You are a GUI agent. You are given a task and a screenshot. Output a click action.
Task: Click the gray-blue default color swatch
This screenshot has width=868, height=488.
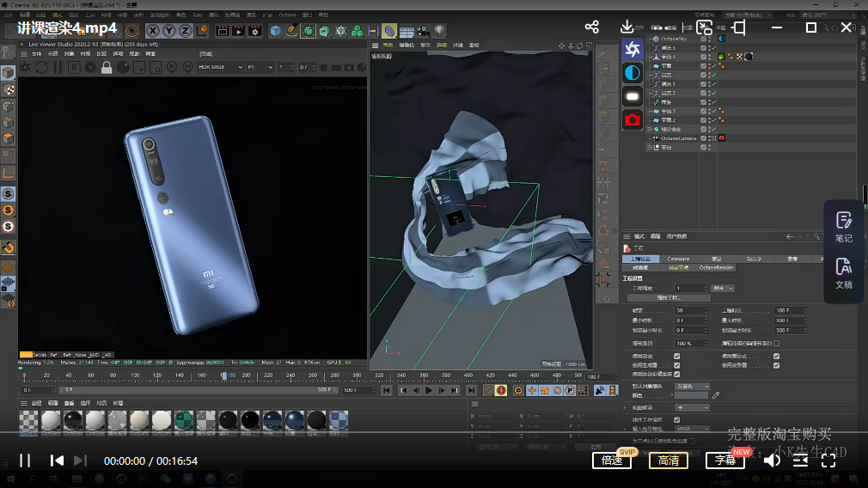pyautogui.click(x=692, y=395)
